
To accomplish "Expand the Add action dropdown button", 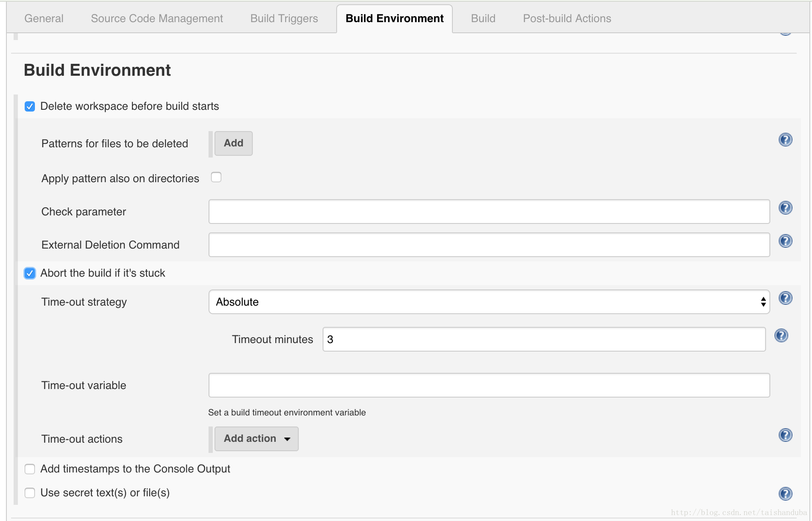I will pyautogui.click(x=257, y=439).
